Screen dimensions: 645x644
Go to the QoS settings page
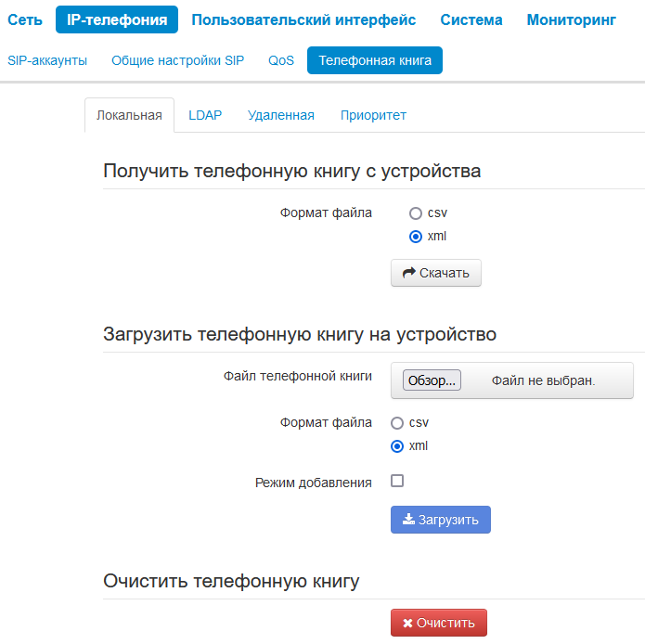[x=281, y=60]
